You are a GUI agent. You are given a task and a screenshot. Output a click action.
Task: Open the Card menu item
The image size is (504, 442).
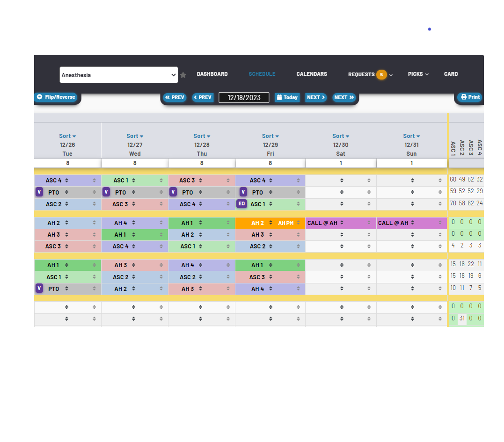[451, 74]
